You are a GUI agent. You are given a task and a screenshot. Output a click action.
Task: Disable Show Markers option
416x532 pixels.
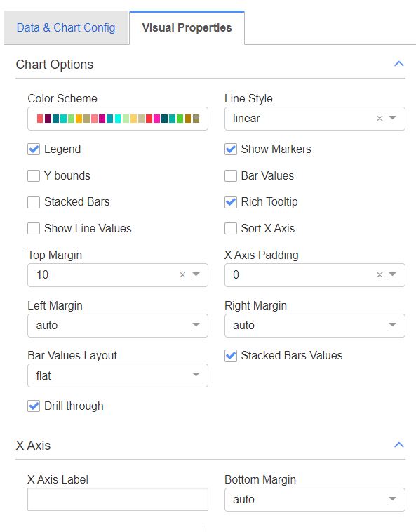tap(231, 149)
